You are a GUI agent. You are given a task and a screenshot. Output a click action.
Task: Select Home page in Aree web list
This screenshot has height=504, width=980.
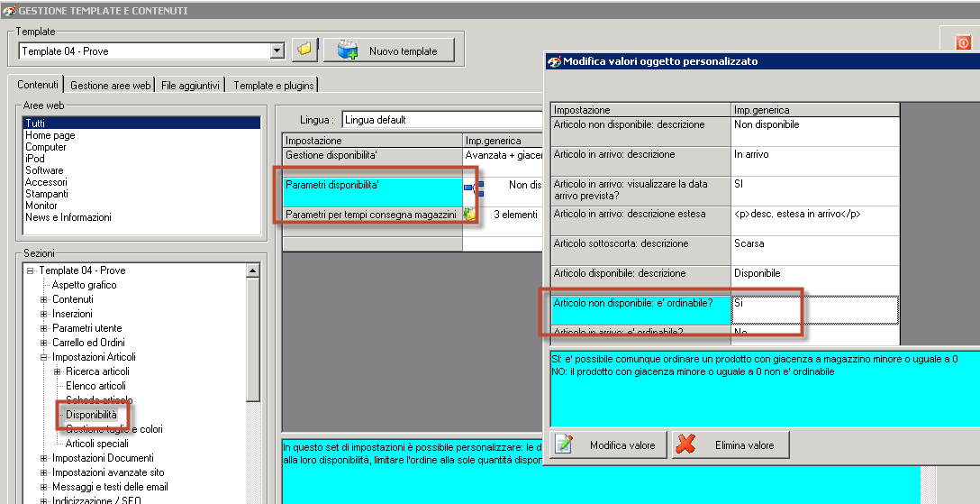pyautogui.click(x=50, y=135)
